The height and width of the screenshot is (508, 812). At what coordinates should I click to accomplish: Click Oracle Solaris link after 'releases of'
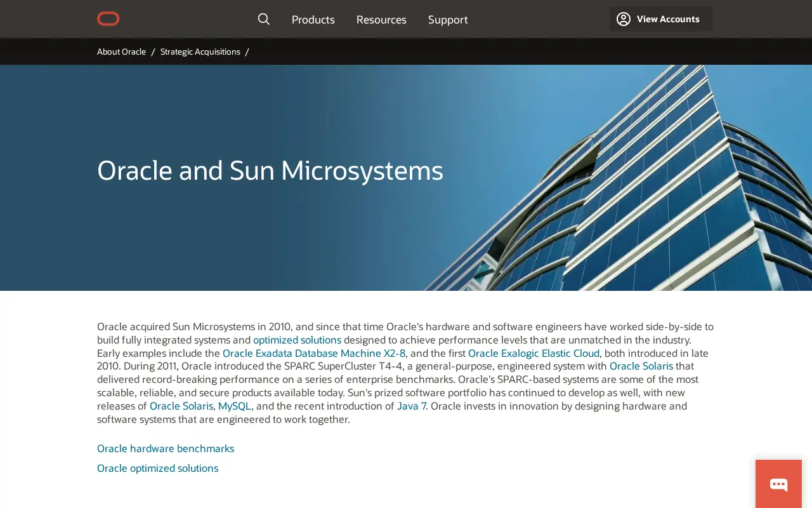(x=181, y=406)
